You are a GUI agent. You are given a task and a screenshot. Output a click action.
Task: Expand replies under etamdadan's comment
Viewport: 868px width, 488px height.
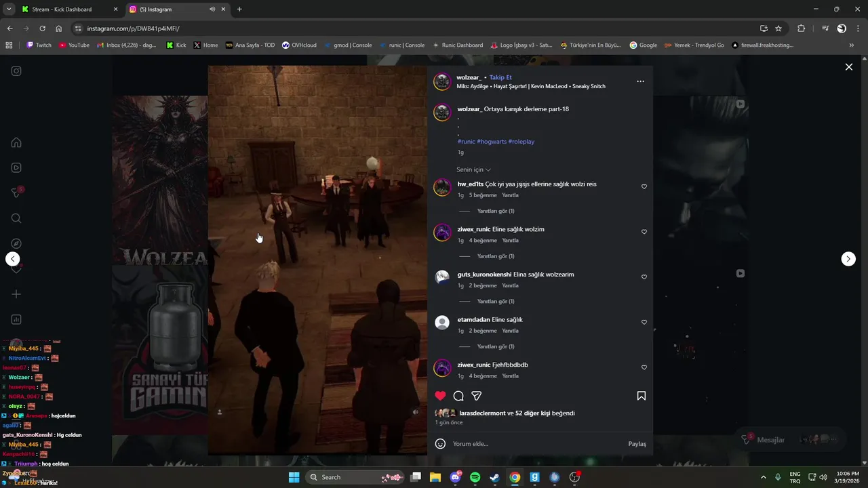pyautogui.click(x=496, y=346)
